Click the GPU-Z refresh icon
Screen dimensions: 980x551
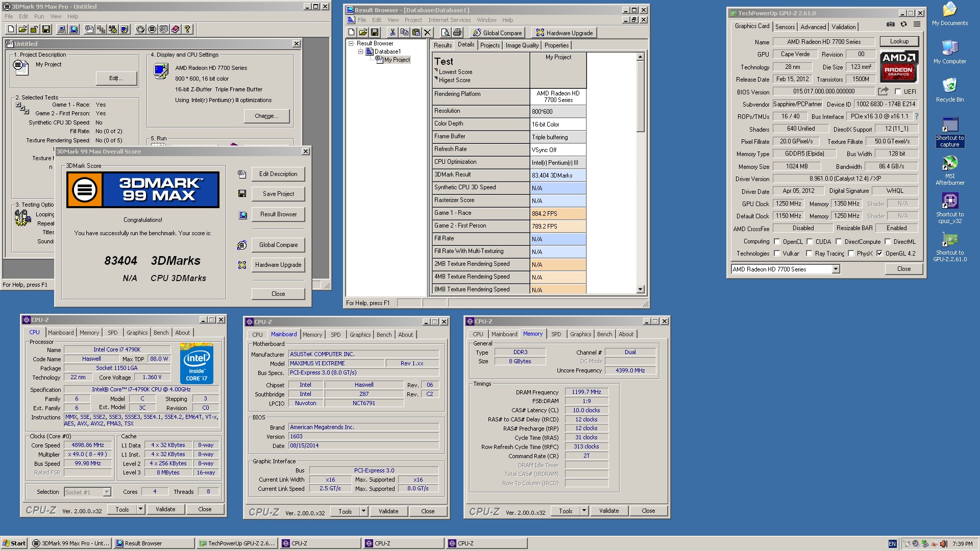point(903,24)
